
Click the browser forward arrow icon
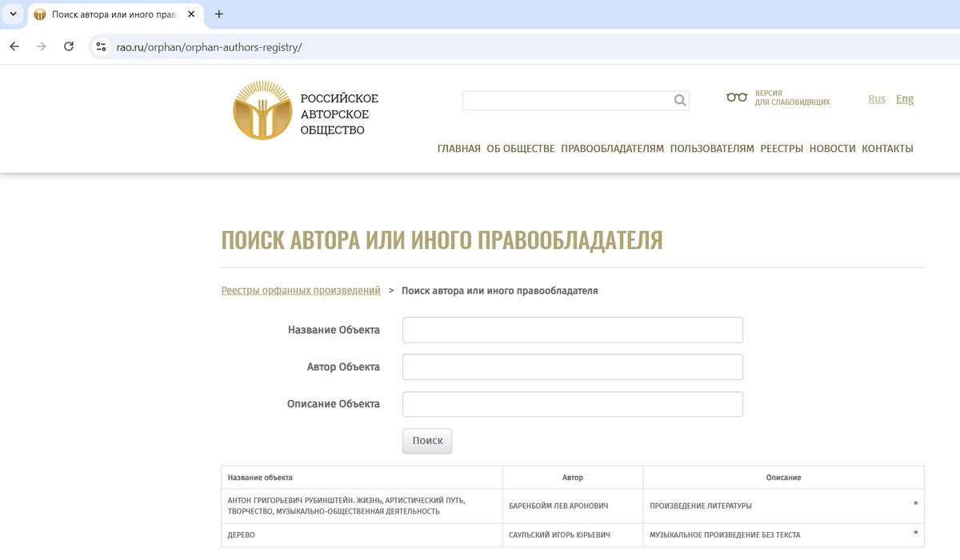pyautogui.click(x=41, y=46)
